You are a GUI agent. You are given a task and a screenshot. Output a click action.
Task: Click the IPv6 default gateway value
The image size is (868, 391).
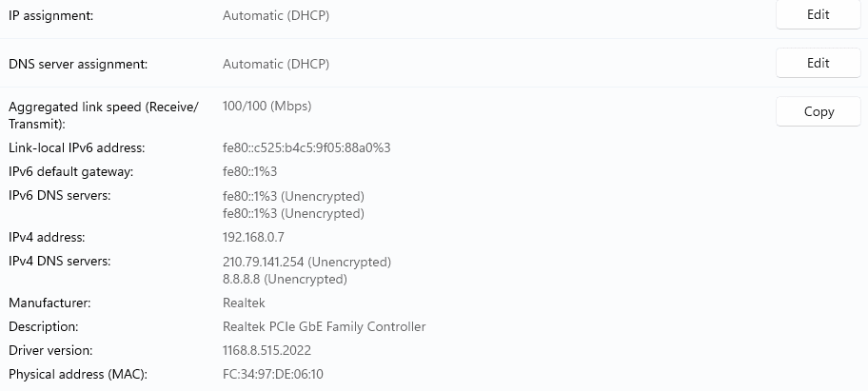pyautogui.click(x=249, y=172)
